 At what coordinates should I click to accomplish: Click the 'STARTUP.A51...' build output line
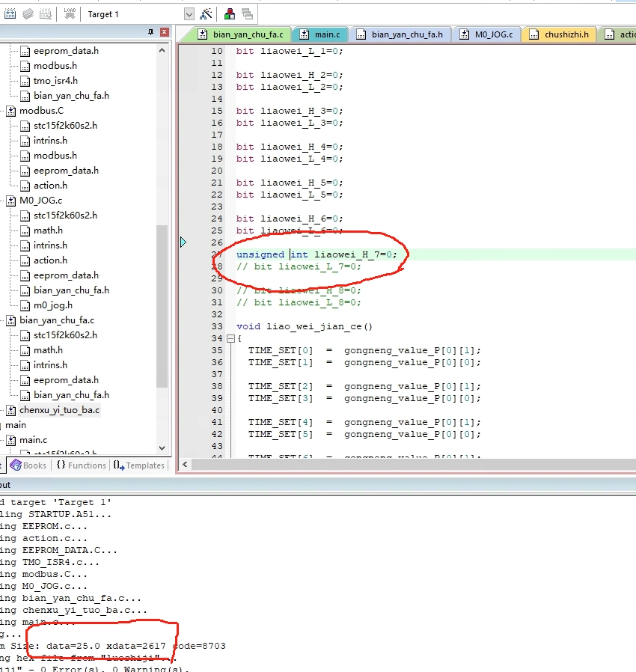click(x=55, y=514)
